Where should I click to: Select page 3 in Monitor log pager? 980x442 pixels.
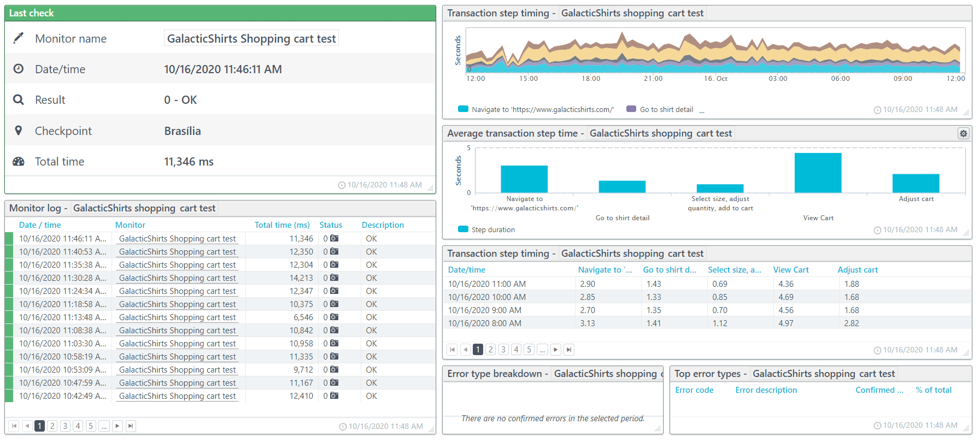point(65,426)
